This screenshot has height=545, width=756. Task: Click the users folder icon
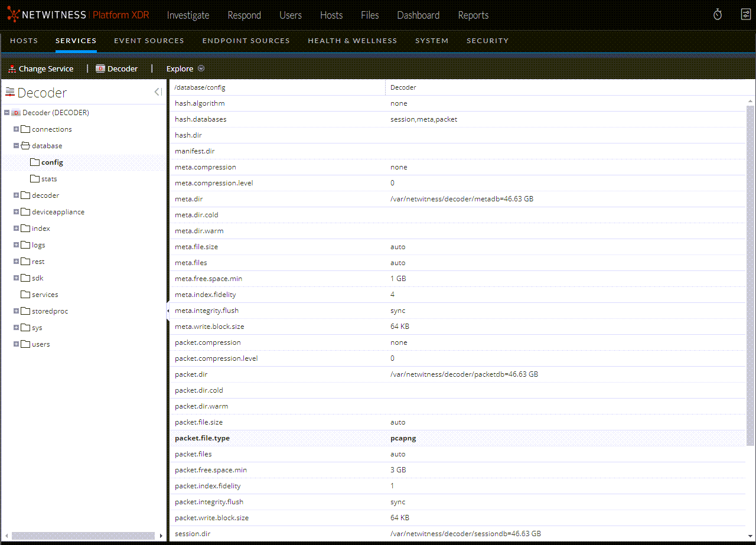pyautogui.click(x=25, y=344)
